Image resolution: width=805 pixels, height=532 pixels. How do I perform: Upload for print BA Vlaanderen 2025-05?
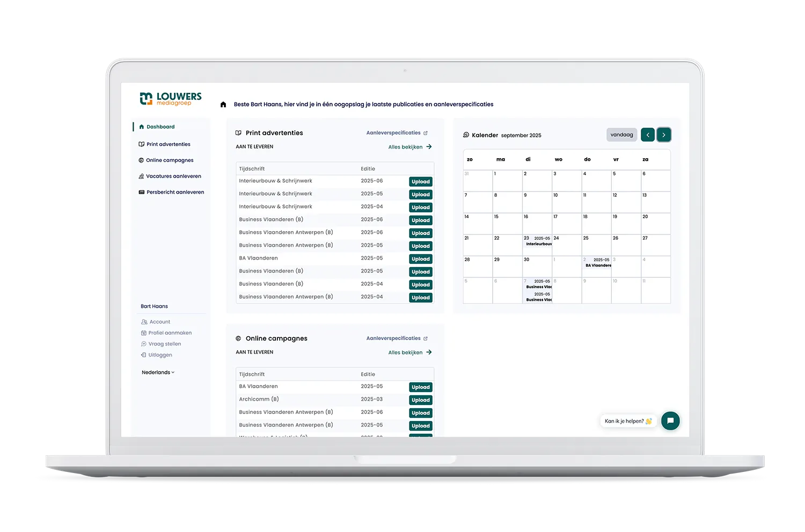(x=421, y=259)
